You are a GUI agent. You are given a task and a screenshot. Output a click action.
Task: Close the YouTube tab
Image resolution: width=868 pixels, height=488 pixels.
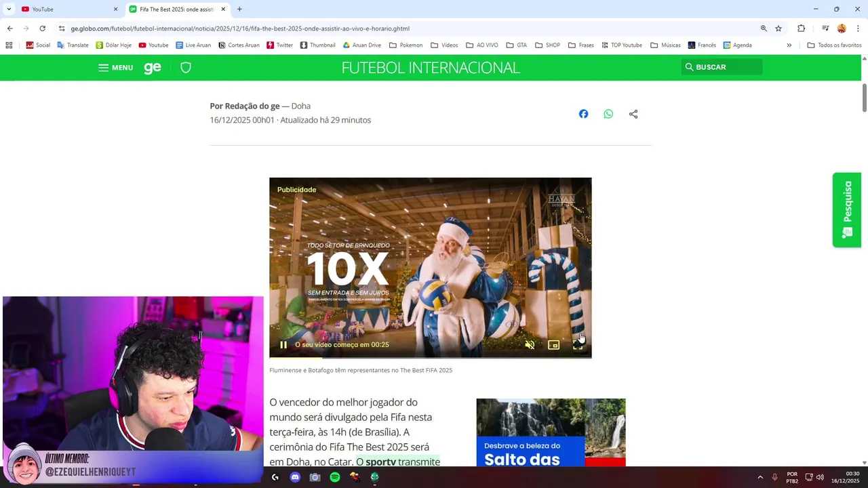point(115,9)
